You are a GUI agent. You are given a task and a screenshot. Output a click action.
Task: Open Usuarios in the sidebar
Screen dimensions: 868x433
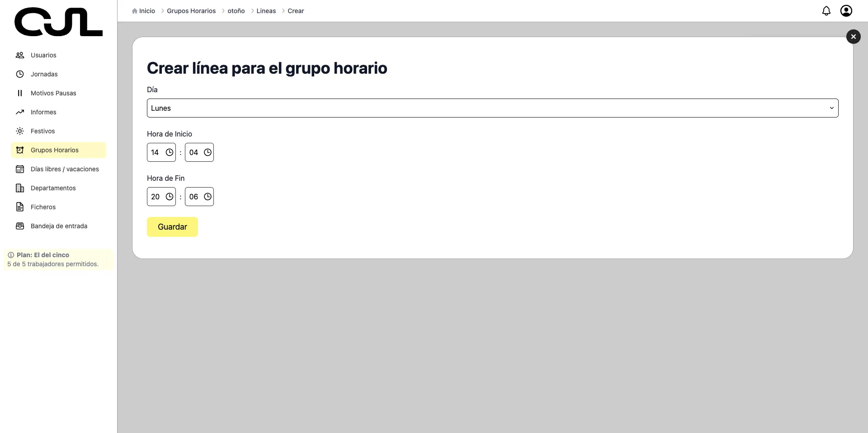pyautogui.click(x=43, y=55)
